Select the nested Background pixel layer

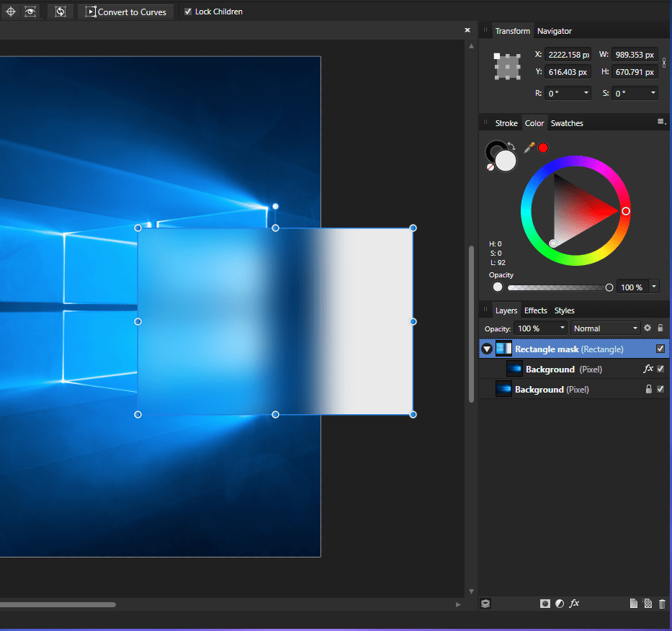[574, 369]
